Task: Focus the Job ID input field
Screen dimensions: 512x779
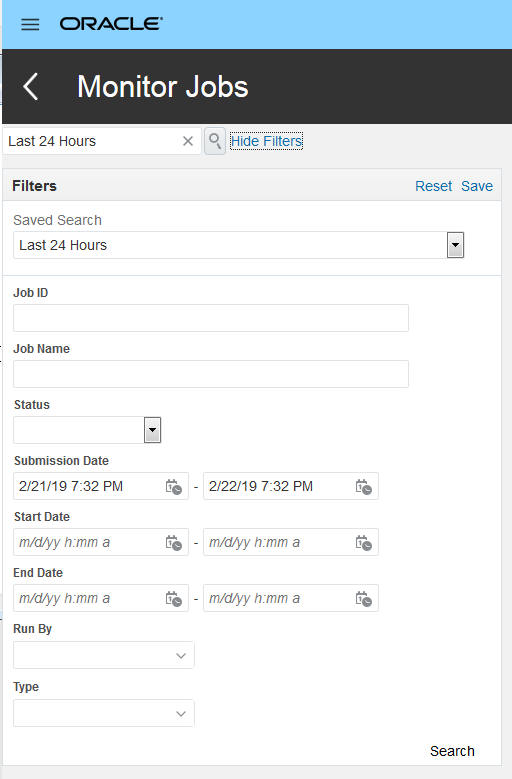Action: [x=211, y=318]
